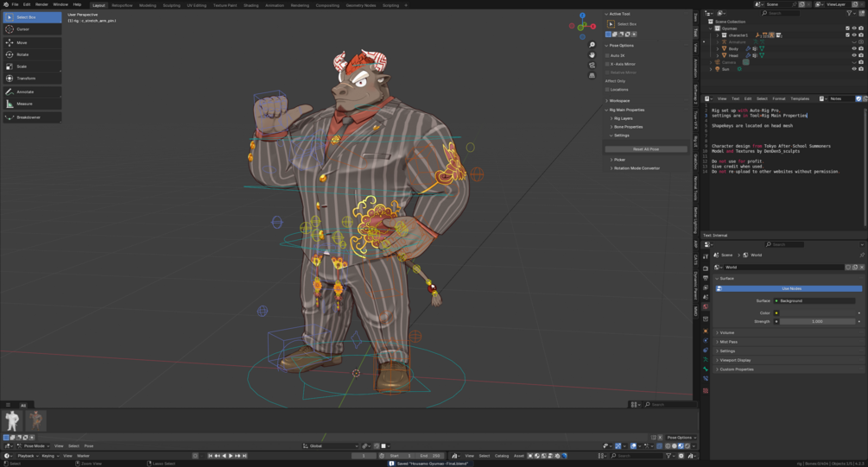Hide the Body object using its eye icon

pos(854,48)
